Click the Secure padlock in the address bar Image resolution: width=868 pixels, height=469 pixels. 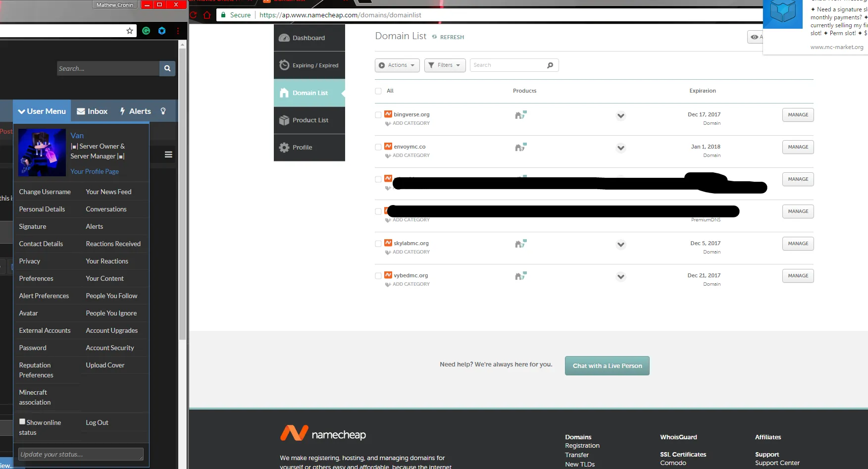click(224, 15)
